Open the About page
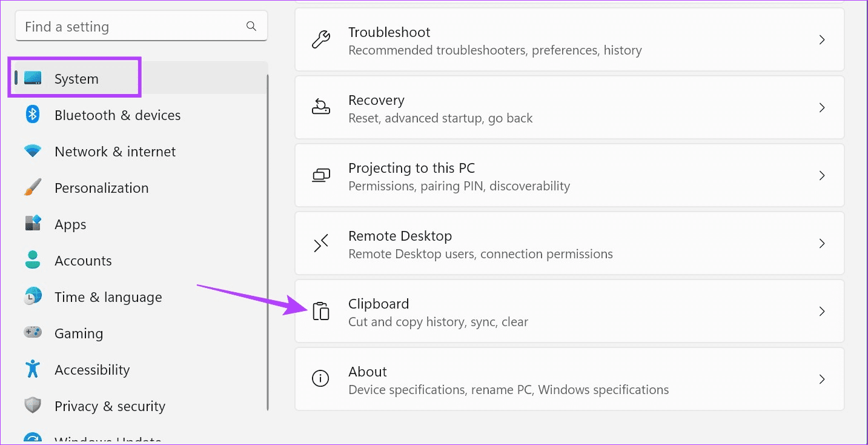 coord(569,380)
